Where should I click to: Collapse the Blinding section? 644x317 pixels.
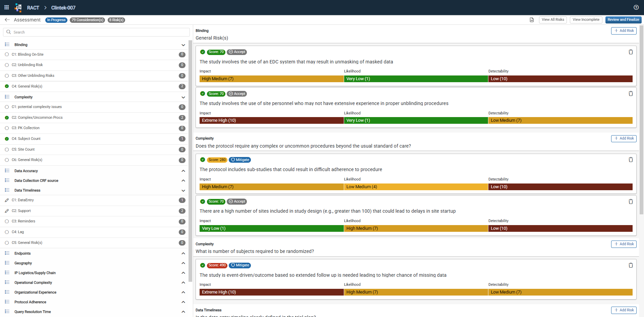point(183,45)
